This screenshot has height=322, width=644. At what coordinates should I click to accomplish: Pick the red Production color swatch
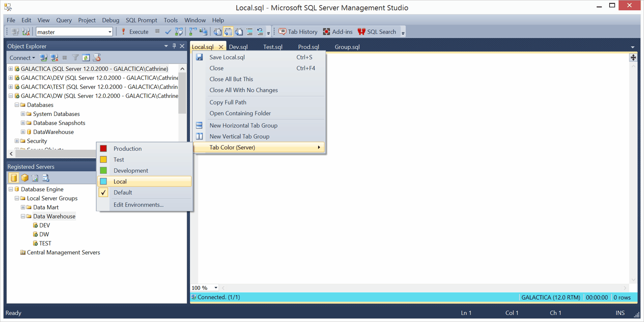coord(103,149)
